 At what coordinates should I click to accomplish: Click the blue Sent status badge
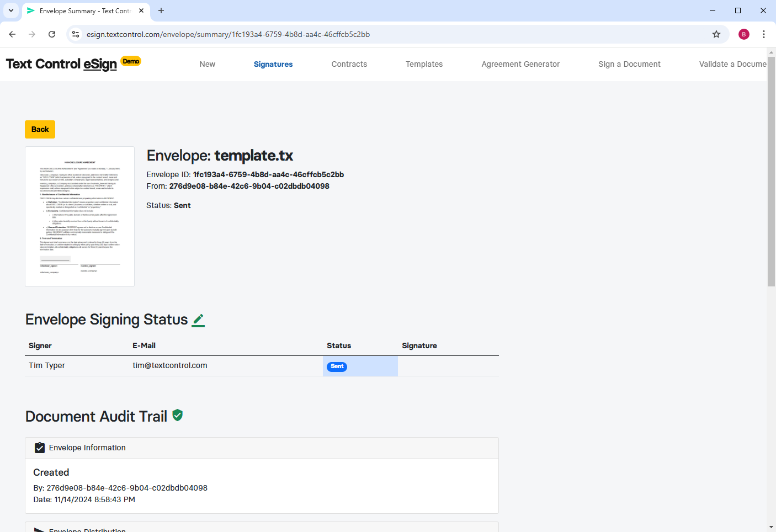point(337,366)
